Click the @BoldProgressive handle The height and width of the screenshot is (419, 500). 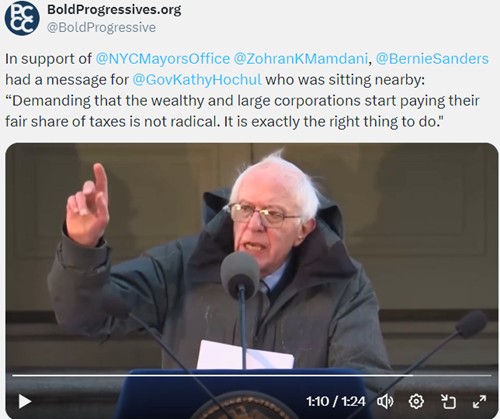pyautogui.click(x=101, y=27)
